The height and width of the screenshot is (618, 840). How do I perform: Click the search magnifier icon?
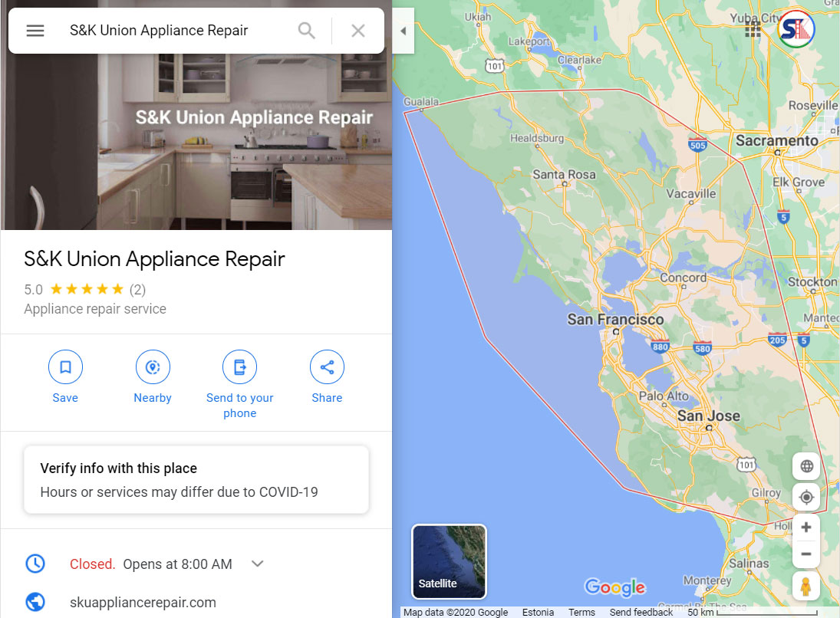coord(306,31)
